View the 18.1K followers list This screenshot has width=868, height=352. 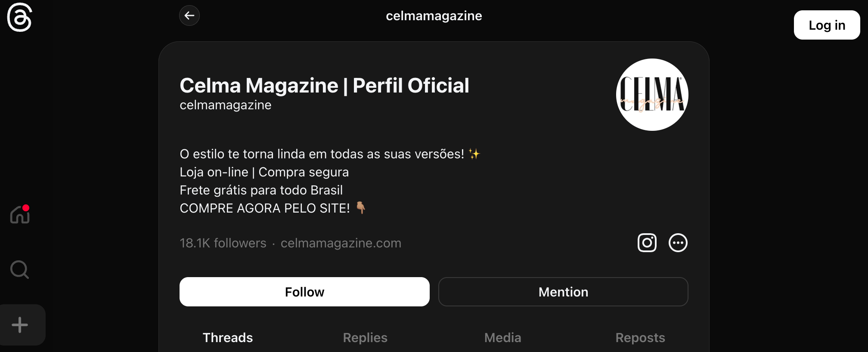point(223,243)
